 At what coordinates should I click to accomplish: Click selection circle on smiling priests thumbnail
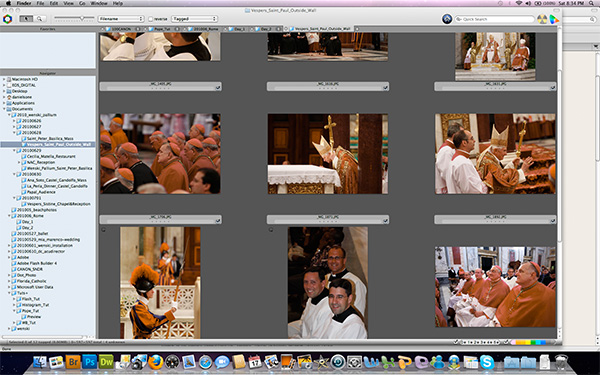[271, 230]
